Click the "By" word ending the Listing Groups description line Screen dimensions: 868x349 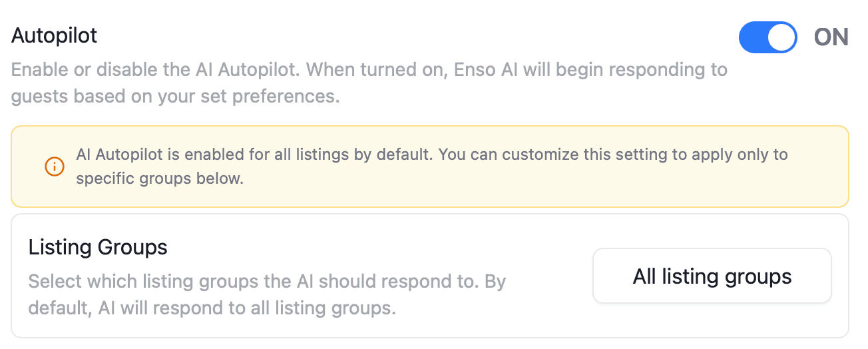point(495,281)
